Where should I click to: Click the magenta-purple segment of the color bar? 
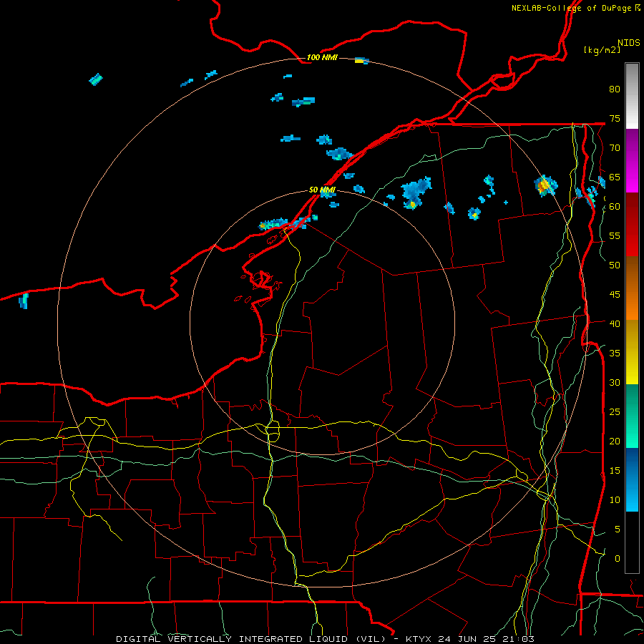click(x=632, y=160)
